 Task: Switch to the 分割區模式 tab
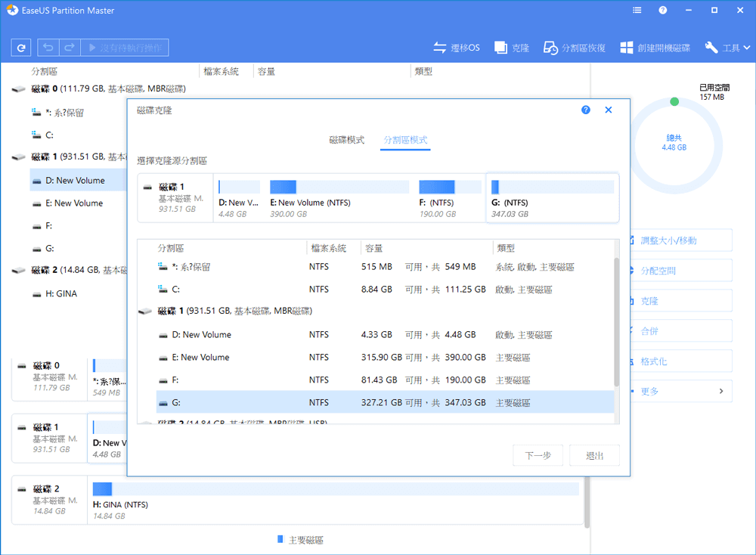tap(405, 140)
